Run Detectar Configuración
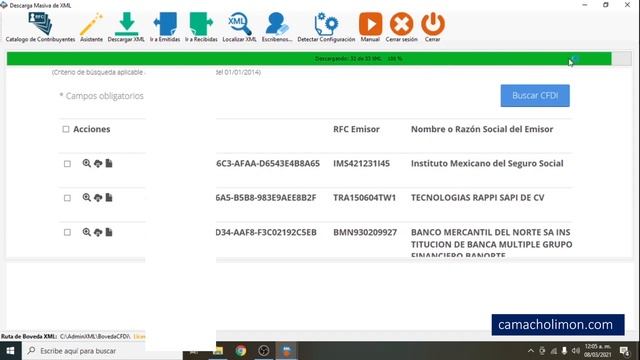The width and height of the screenshot is (640, 360). 326,27
